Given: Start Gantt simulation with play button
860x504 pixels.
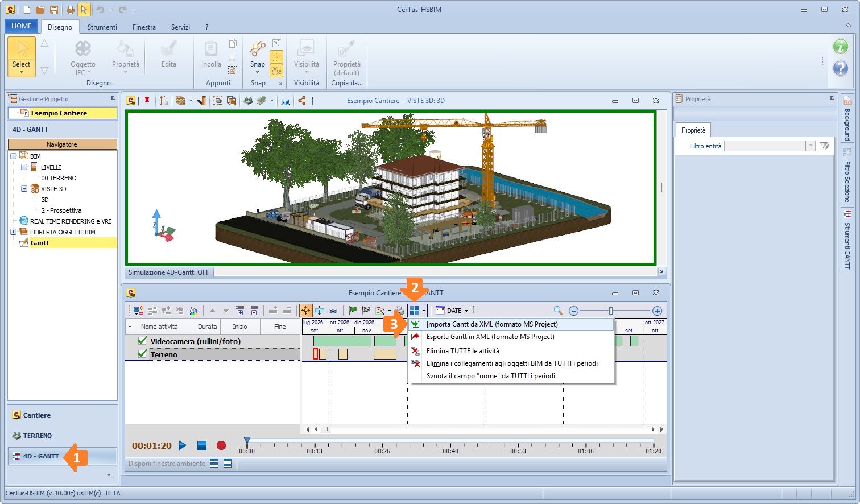Looking at the screenshot, I should pyautogui.click(x=183, y=445).
